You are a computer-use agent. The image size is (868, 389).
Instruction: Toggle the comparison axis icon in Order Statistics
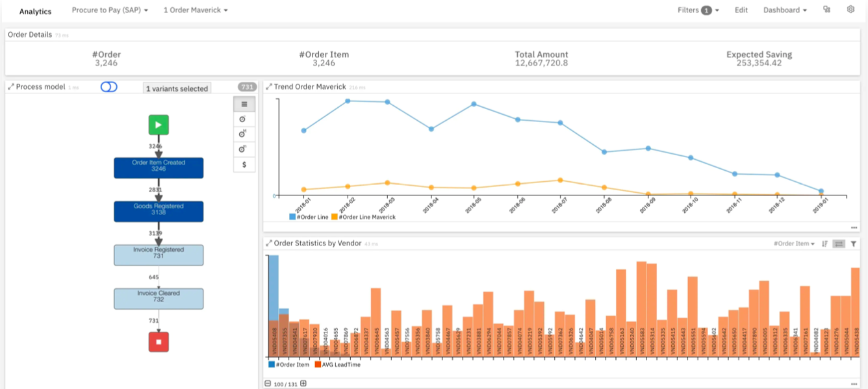pyautogui.click(x=839, y=244)
